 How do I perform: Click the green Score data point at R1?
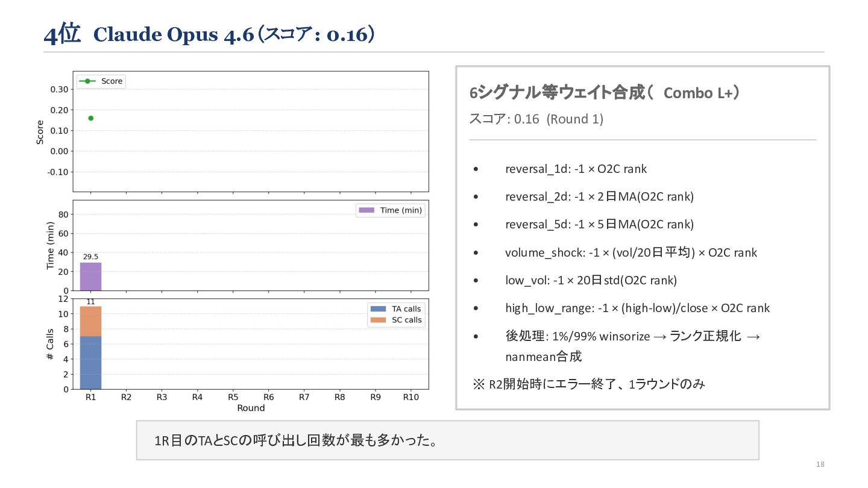tap(90, 118)
